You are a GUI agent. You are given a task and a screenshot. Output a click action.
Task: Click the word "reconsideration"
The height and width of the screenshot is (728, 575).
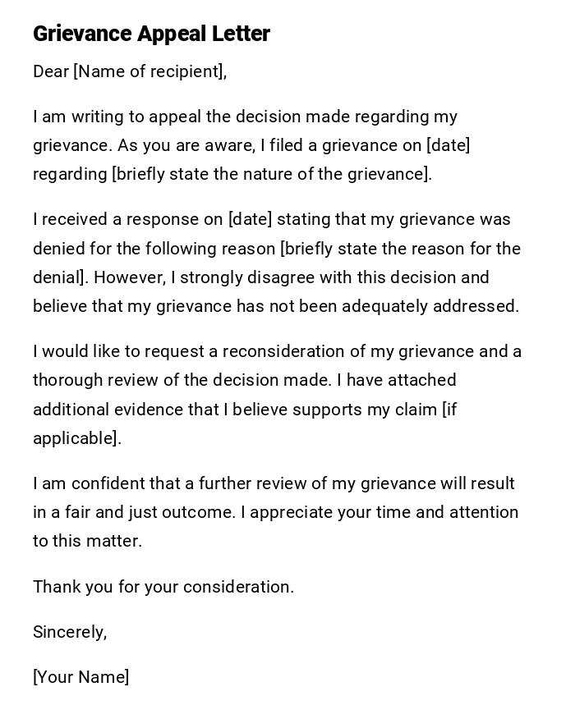click(289, 351)
